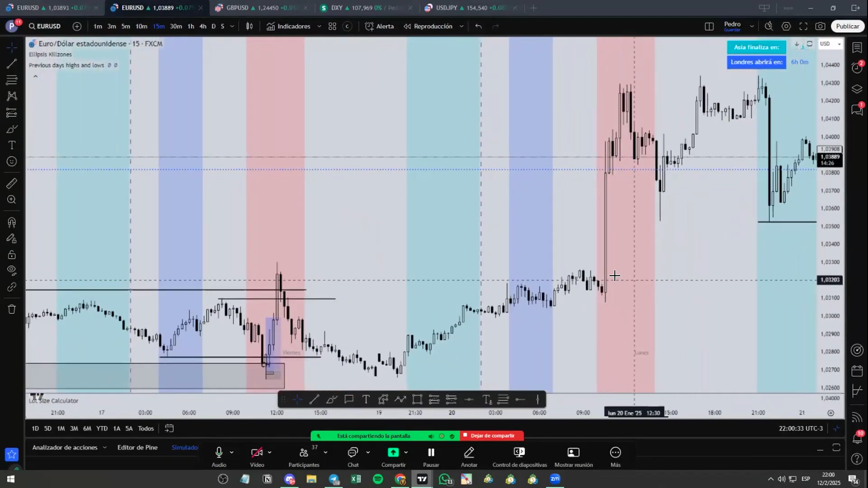Open the measure ruler tool
Screen dimensions: 868x488
(12, 183)
